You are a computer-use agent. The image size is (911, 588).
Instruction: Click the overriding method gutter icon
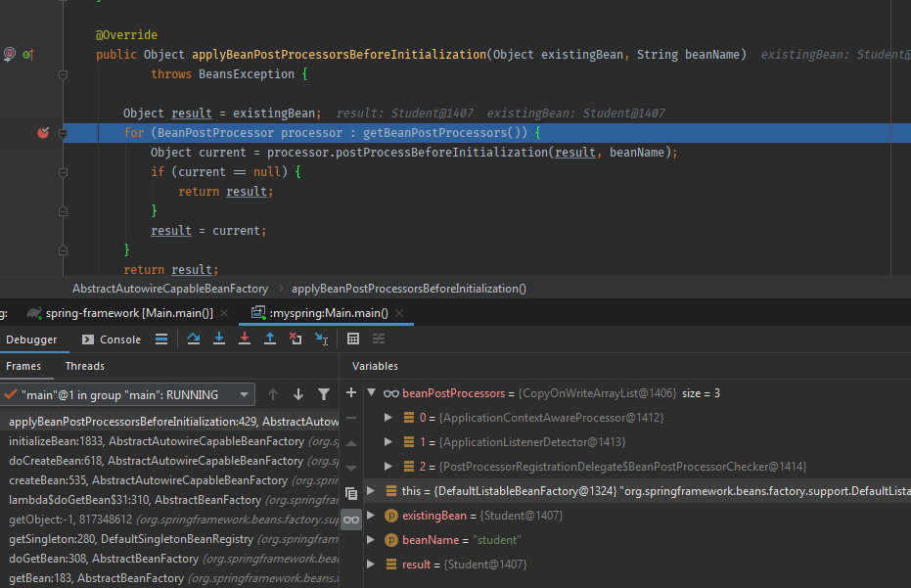[x=27, y=55]
